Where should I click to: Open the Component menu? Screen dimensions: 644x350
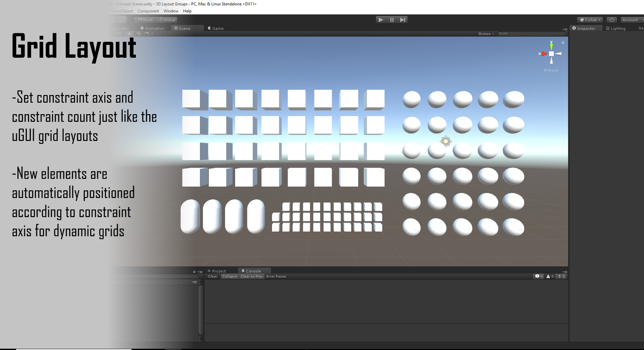point(148,11)
